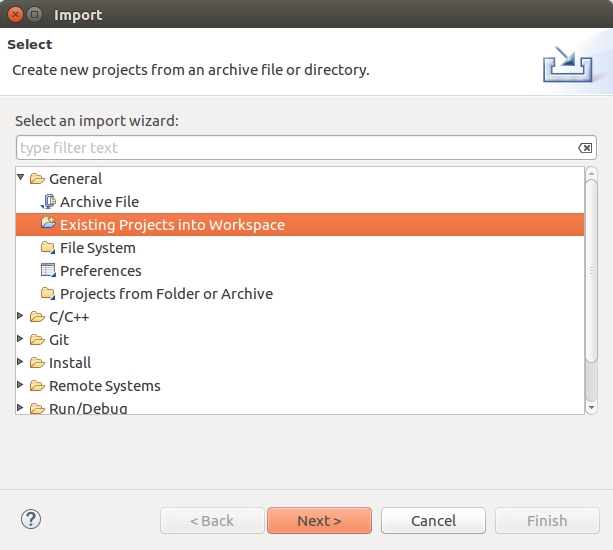Image resolution: width=613 pixels, height=550 pixels.
Task: Expand the Remote Systems category
Action: [x=21, y=386]
